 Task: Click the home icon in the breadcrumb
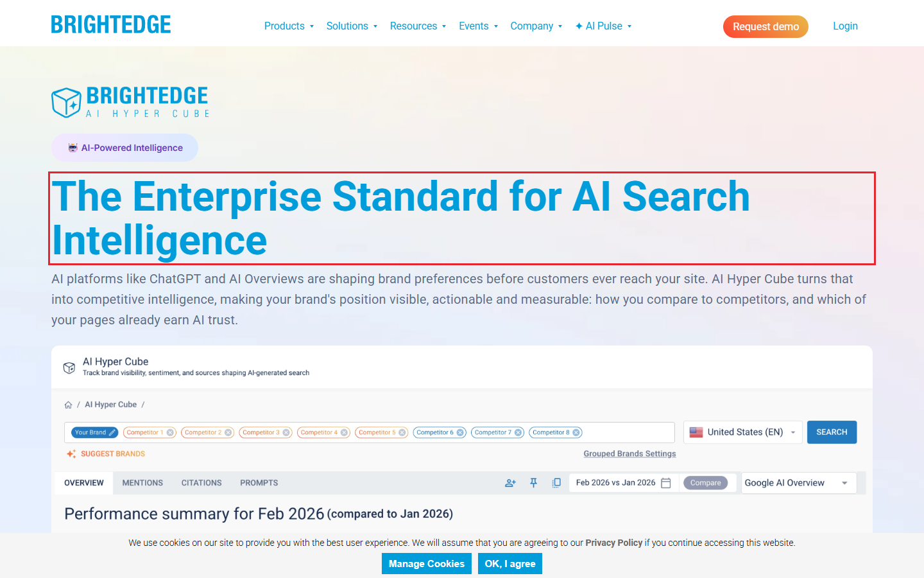click(x=68, y=405)
